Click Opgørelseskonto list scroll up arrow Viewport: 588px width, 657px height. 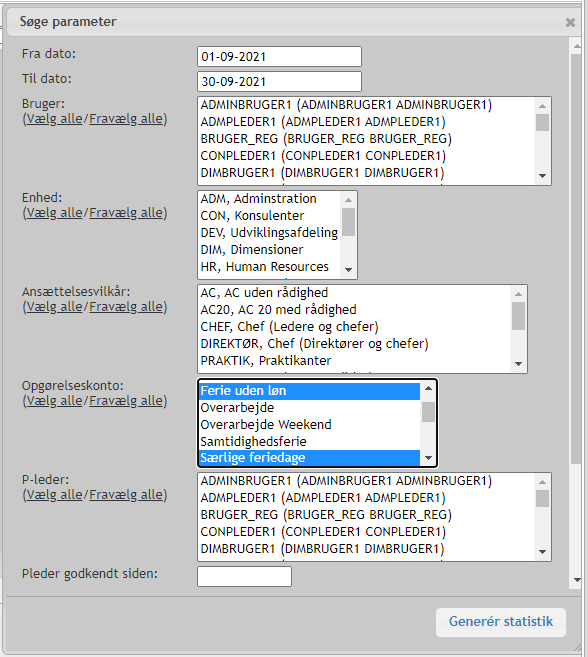point(428,388)
